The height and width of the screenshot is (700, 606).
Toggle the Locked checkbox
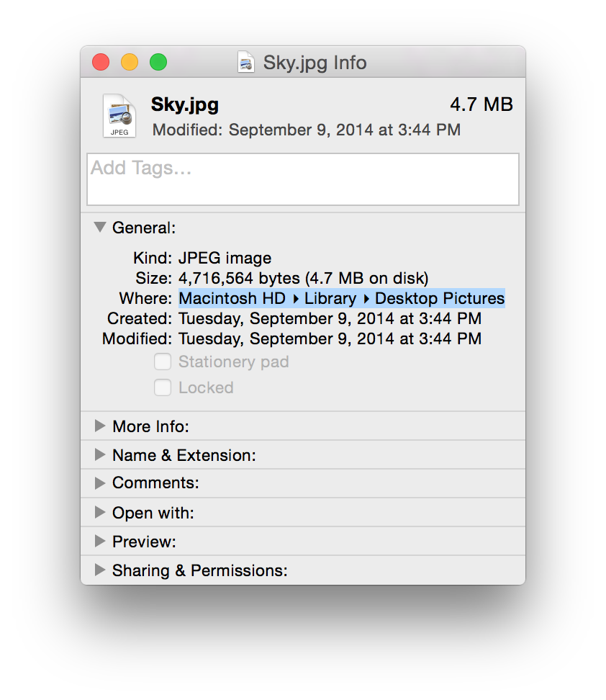point(163,387)
